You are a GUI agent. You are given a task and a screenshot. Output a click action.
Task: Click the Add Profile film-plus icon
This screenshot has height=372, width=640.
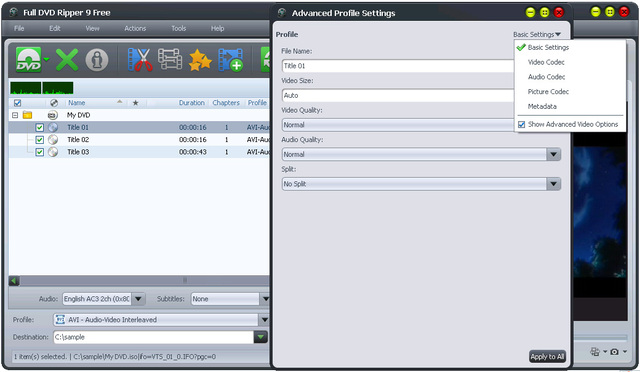tap(230, 60)
